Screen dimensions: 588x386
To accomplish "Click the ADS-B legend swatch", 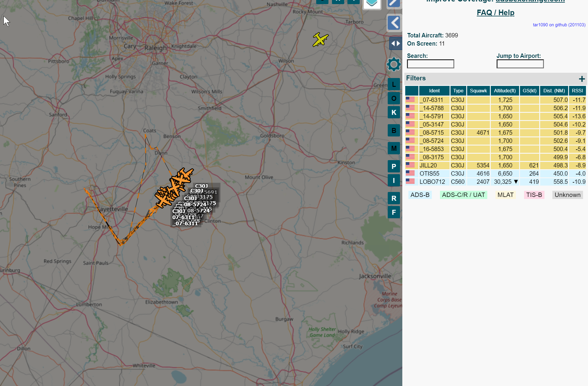I will pos(420,195).
